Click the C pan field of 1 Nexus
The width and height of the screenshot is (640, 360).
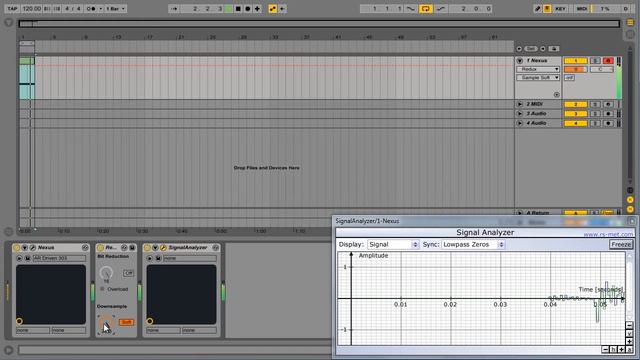(601, 69)
